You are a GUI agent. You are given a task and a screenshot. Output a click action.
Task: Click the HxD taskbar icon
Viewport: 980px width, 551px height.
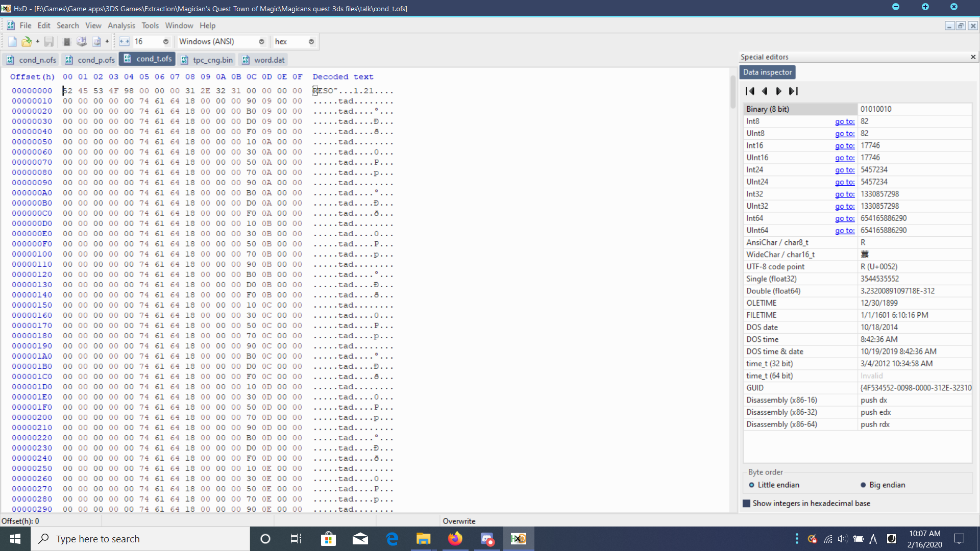[x=519, y=539]
